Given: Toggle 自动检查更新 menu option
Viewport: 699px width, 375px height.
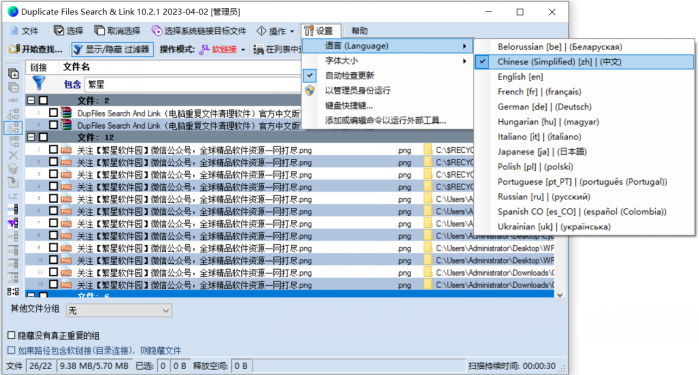Looking at the screenshot, I should pos(387,75).
